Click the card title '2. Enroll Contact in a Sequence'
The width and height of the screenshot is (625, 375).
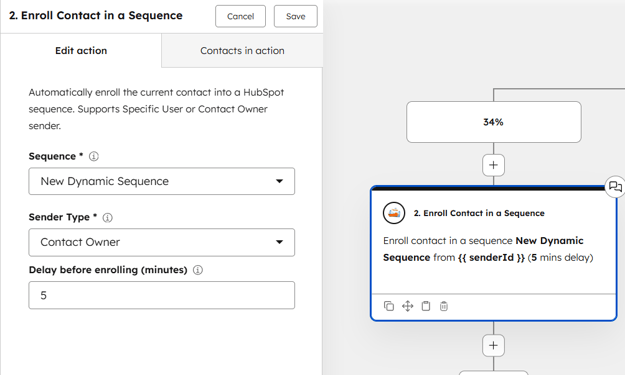[x=479, y=213]
